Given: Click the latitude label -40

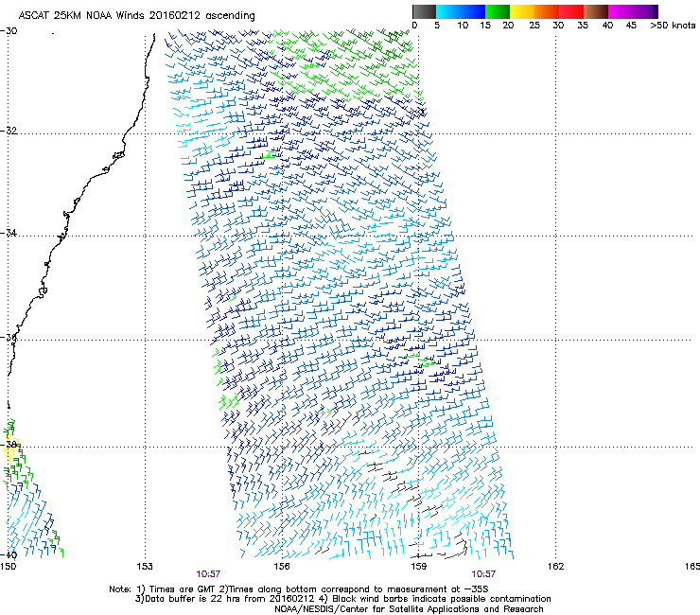Looking at the screenshot, I should tap(9, 555).
